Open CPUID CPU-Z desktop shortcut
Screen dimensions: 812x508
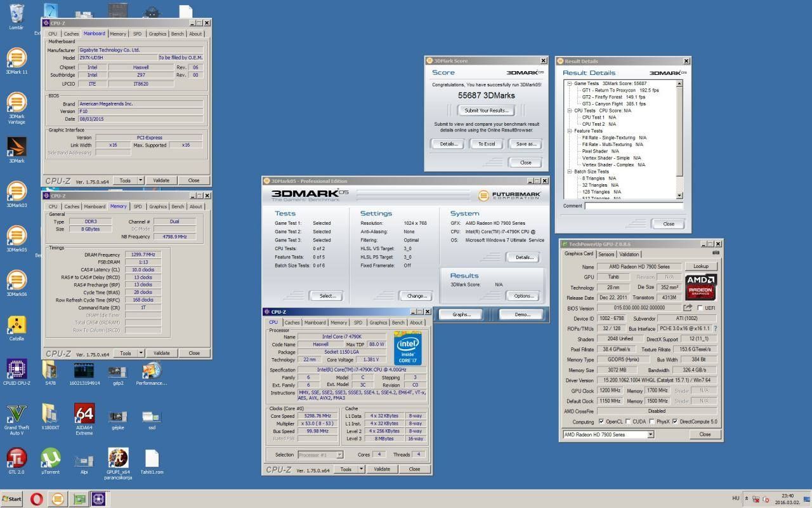coord(16,371)
